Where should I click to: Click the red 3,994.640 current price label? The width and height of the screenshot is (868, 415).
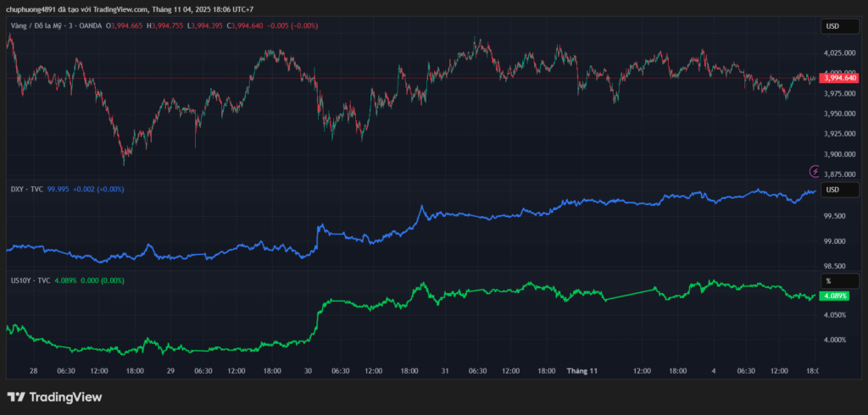coord(839,78)
